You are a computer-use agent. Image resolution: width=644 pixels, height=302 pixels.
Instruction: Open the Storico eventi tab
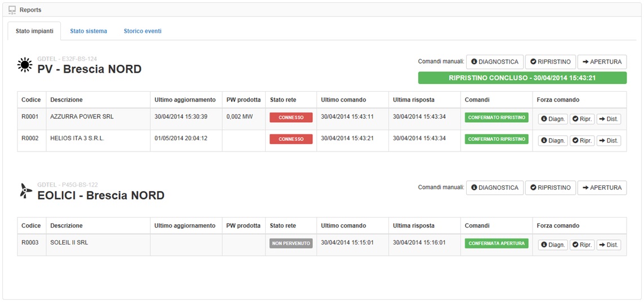(x=142, y=31)
